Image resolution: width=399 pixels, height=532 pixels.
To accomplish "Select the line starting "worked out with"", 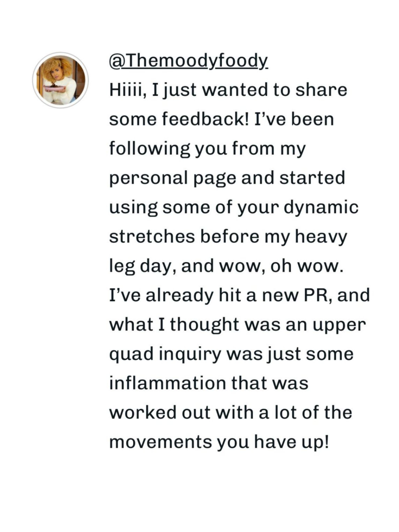I will point(231,413).
